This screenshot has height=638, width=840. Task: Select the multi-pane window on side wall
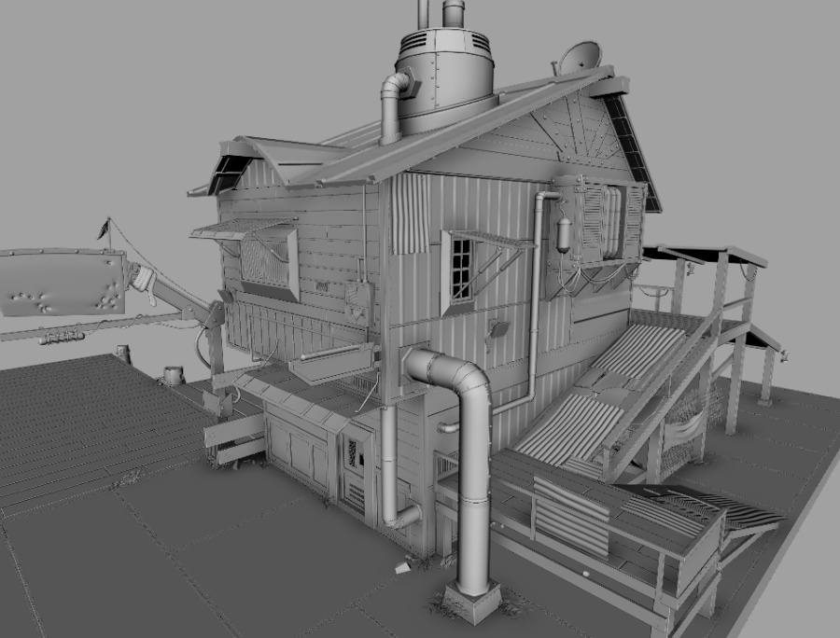pyautogui.click(x=462, y=270)
